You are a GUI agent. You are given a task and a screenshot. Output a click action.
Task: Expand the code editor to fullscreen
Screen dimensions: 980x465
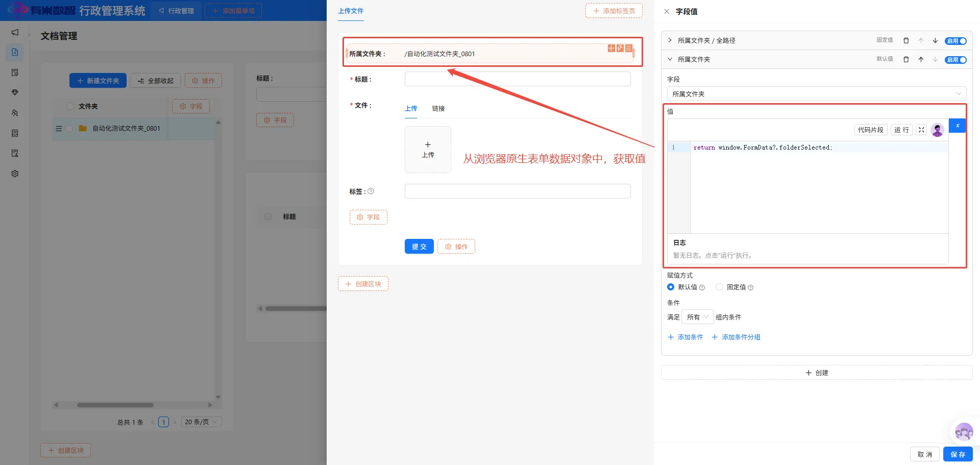tap(921, 130)
